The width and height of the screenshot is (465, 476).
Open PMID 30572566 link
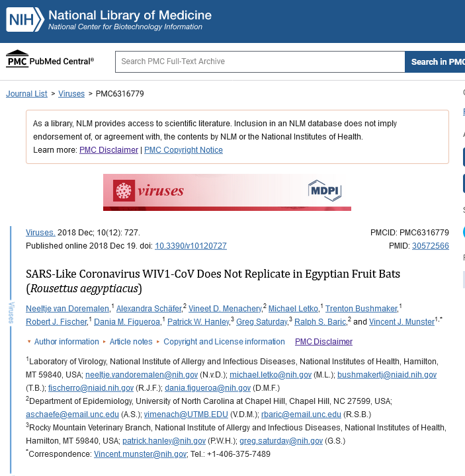click(430, 246)
